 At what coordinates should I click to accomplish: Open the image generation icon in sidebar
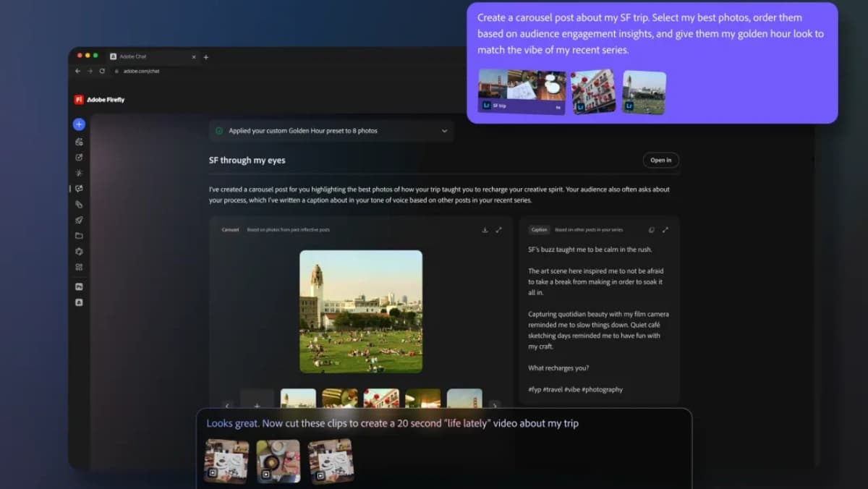click(79, 141)
